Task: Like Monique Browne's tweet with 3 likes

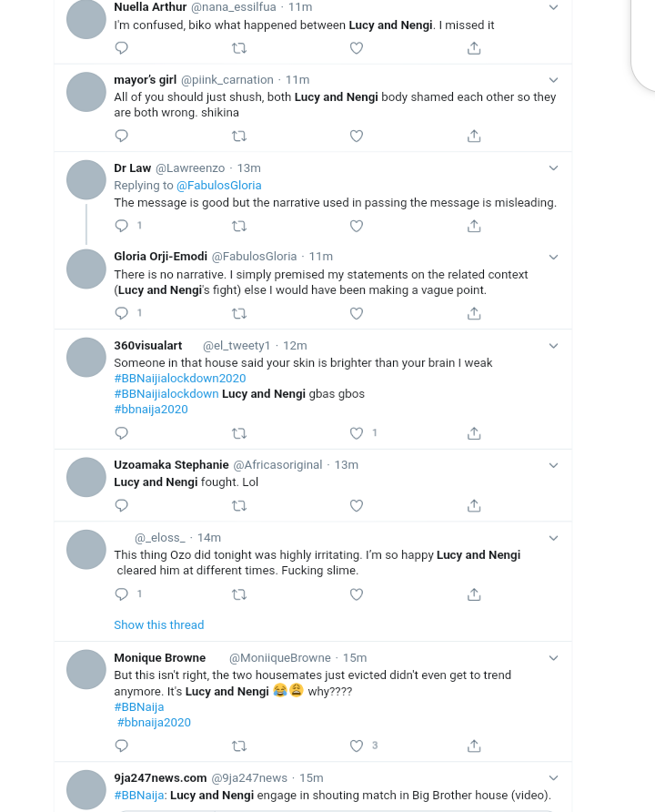Action: 357,746
